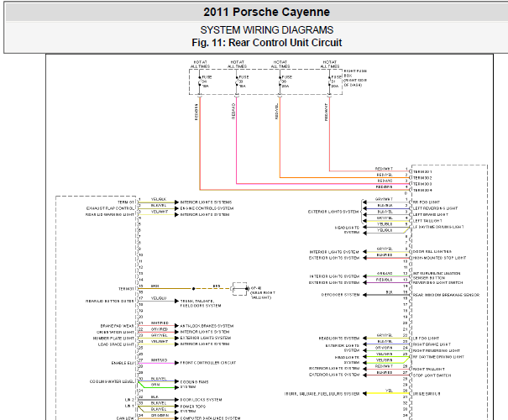Click the 'SYSTEM WIRING DIAGRAMS' heading
This screenshot has width=508, height=420.
point(267,30)
